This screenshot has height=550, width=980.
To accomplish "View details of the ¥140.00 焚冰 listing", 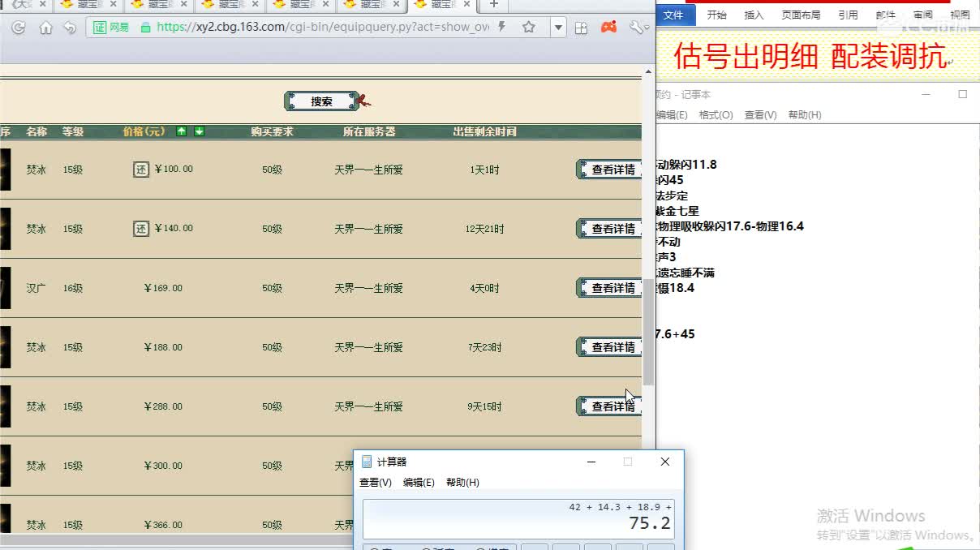I will 609,229.
